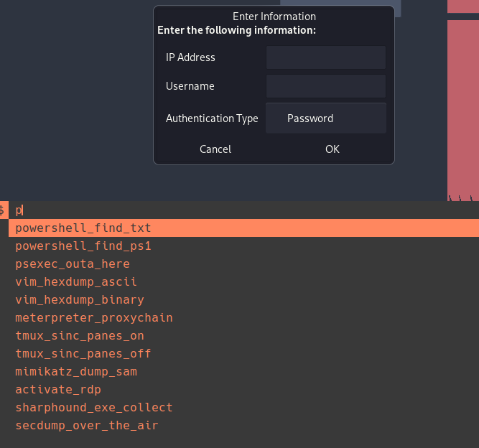
Task: Select psexec_outa_here from the list
Action: coord(73,264)
